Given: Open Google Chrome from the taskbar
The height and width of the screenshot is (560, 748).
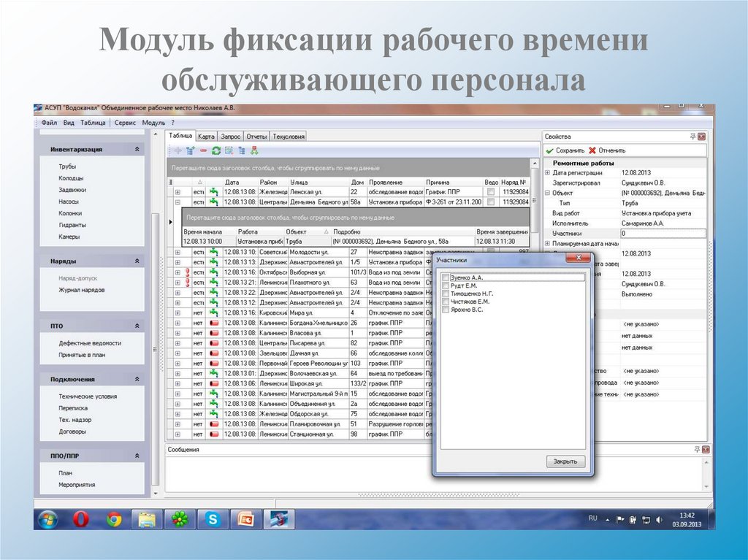Looking at the screenshot, I should (x=113, y=519).
